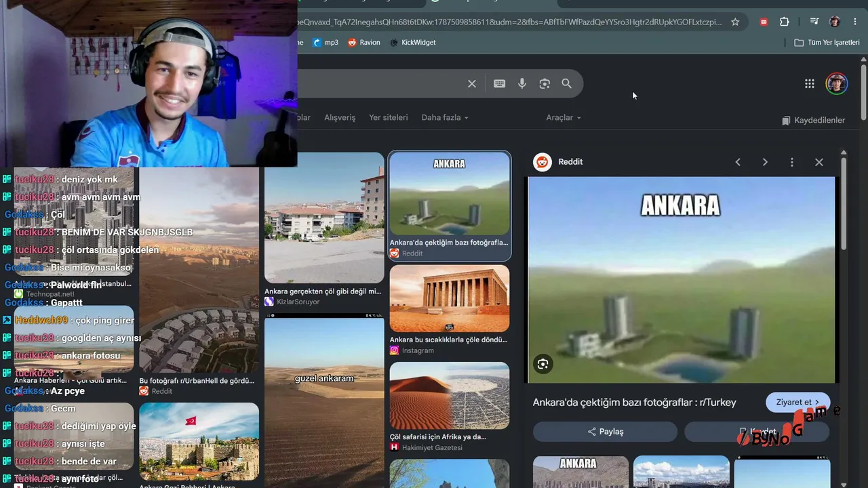Click the Reddit source name in preview header

pyautogui.click(x=570, y=162)
